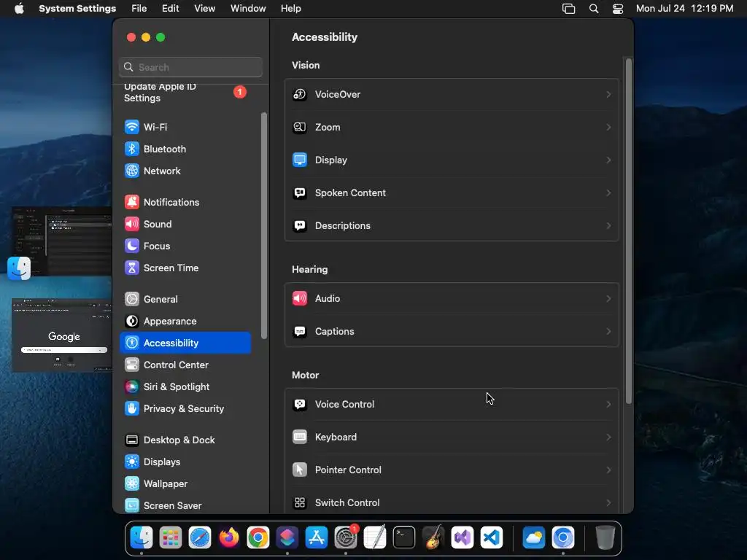Image resolution: width=747 pixels, height=560 pixels.
Task: Click the Captions icon
Action: click(x=300, y=332)
